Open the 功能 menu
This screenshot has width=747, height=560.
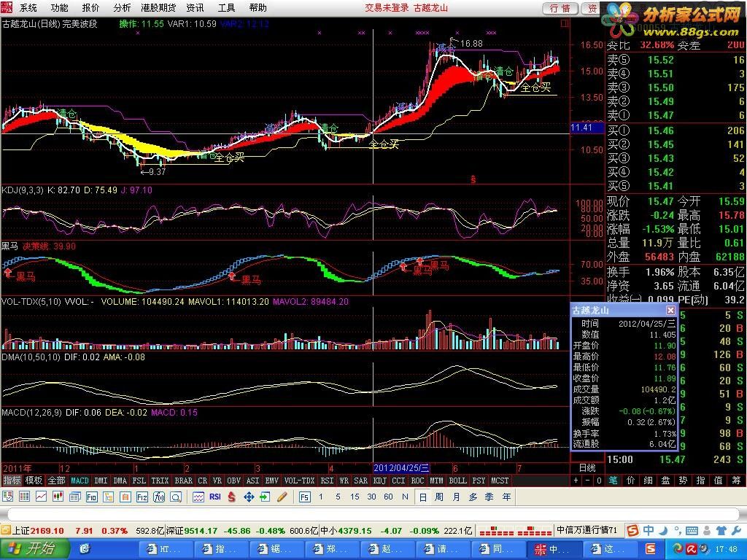click(60, 7)
